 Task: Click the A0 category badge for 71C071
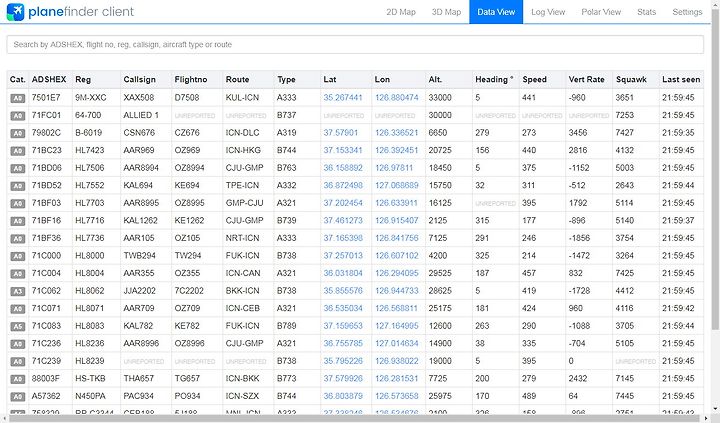(x=17, y=309)
